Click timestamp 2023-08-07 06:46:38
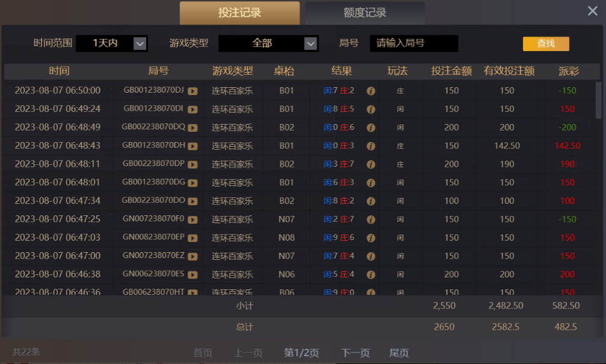Image resolution: width=606 pixels, height=364 pixels. coord(58,274)
